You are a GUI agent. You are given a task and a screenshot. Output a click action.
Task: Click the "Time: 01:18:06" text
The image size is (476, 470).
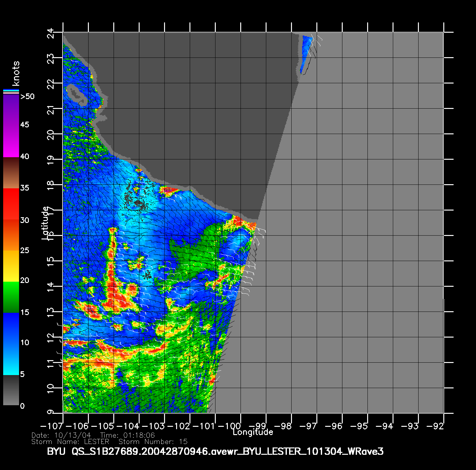point(128,435)
